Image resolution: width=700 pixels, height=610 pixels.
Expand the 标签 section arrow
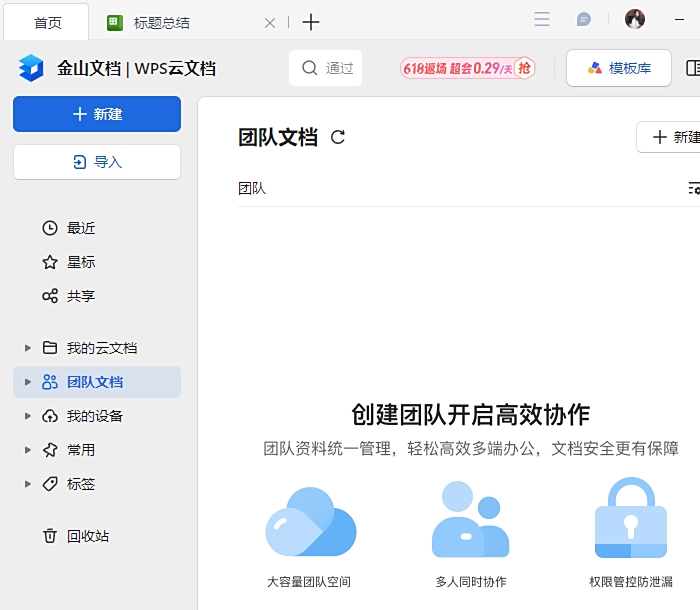point(28,484)
